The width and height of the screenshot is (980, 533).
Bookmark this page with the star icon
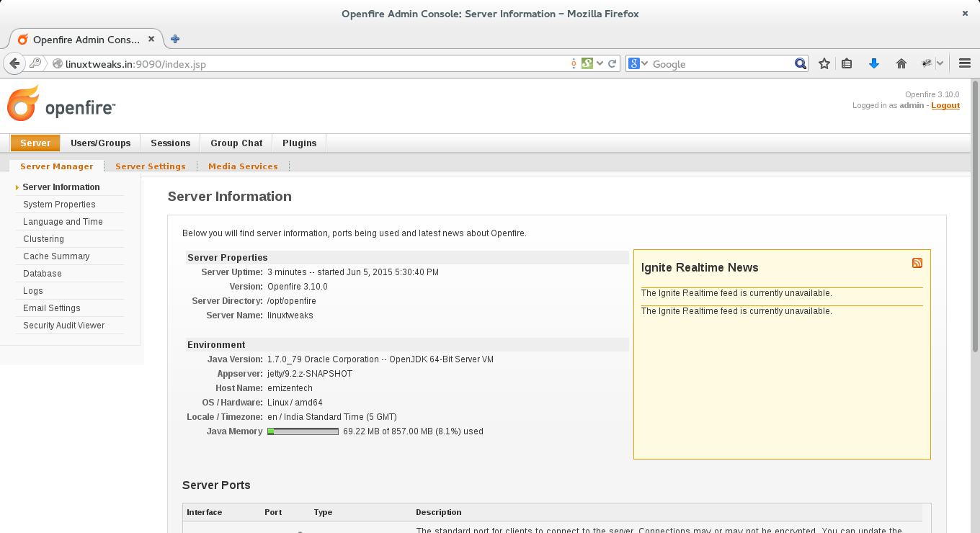(824, 63)
